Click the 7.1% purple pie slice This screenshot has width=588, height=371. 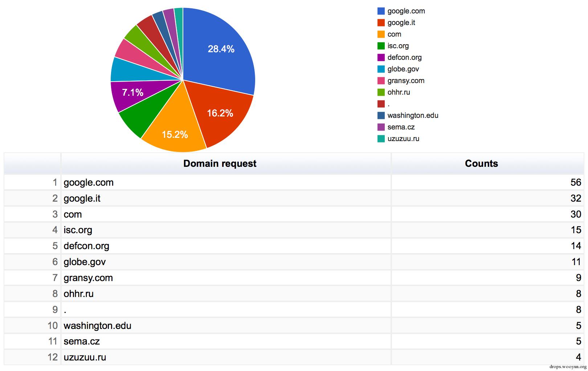pos(132,94)
